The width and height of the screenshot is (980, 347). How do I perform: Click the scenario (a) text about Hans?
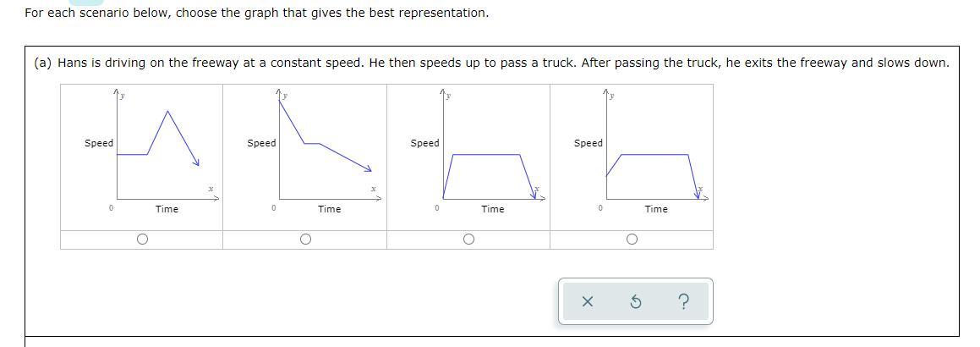tap(490, 63)
